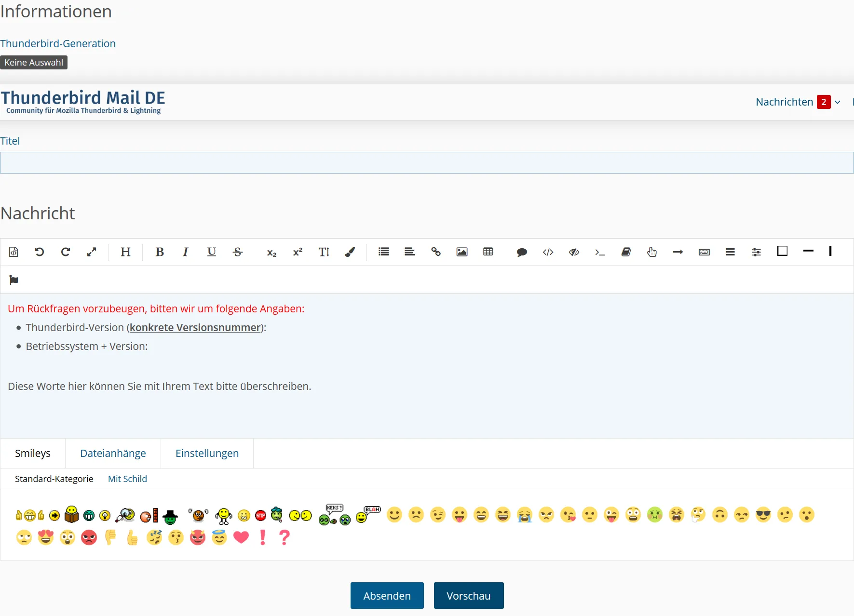Insert the red question mark smiley
The height and width of the screenshot is (616, 854).
tap(285, 537)
